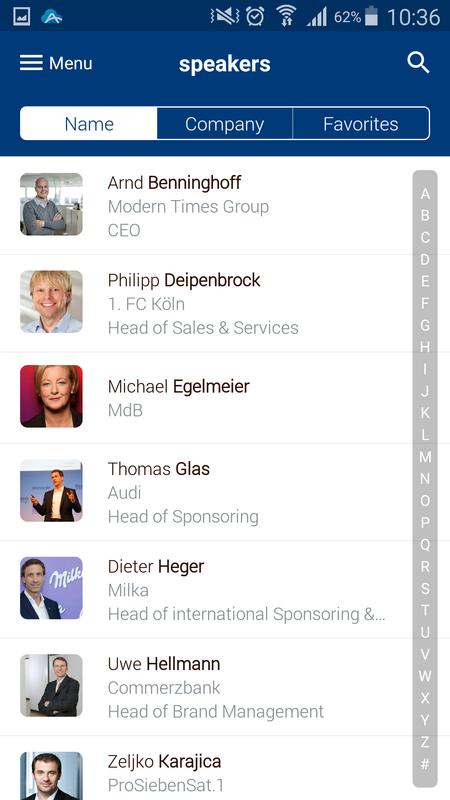Tap Dieter Heger's Milka photo
450x800 pixels.
[x=51, y=588]
